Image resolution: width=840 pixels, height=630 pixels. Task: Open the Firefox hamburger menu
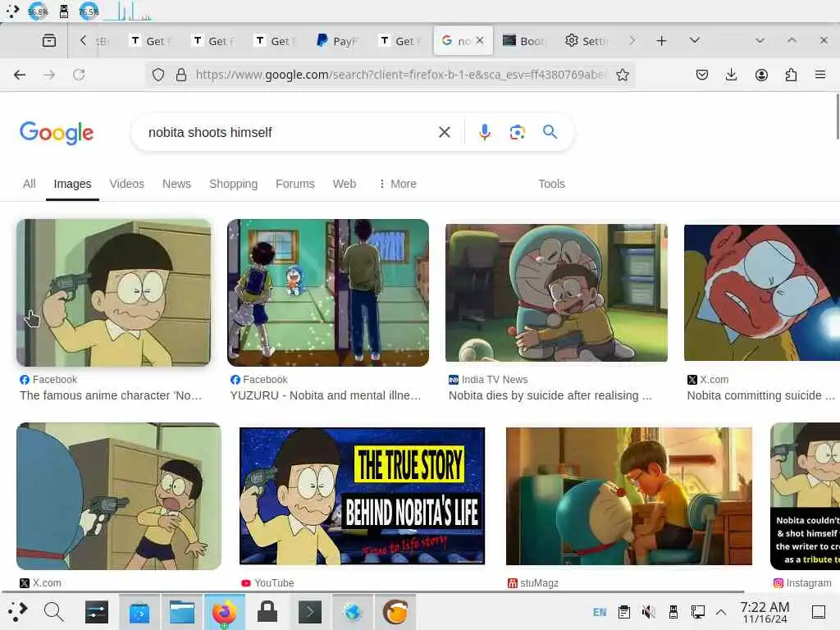tap(820, 75)
